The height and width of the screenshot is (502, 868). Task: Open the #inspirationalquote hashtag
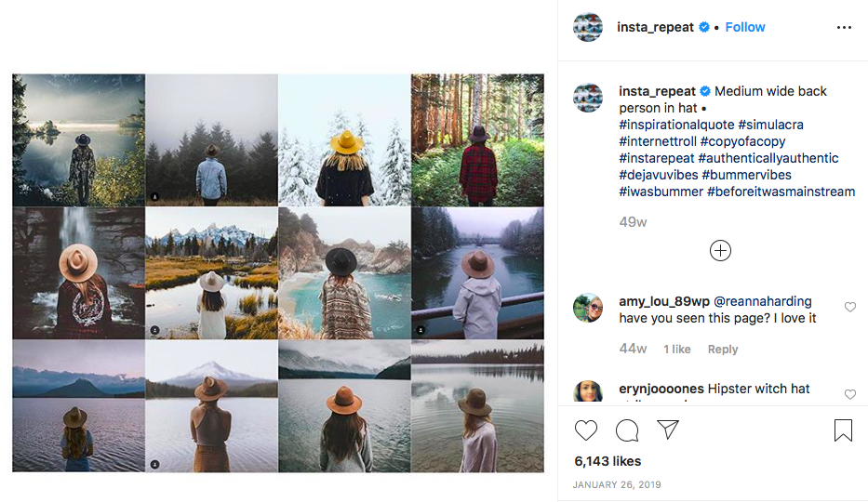675,125
